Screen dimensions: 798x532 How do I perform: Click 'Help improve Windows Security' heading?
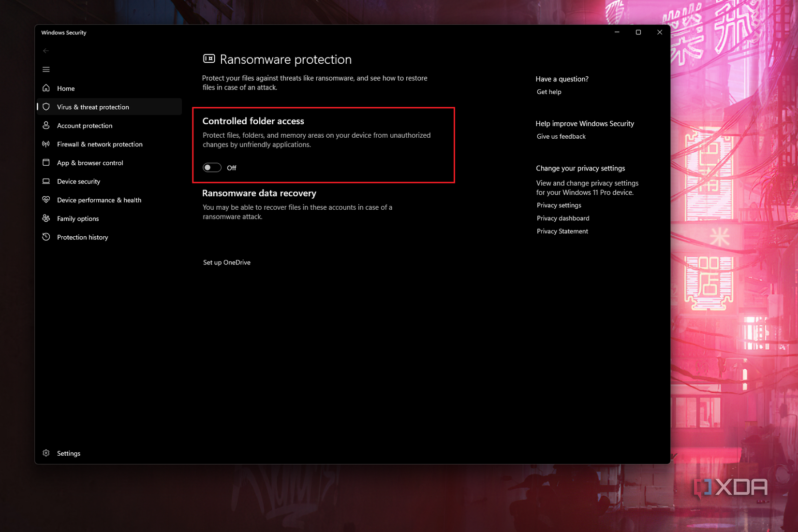click(585, 124)
